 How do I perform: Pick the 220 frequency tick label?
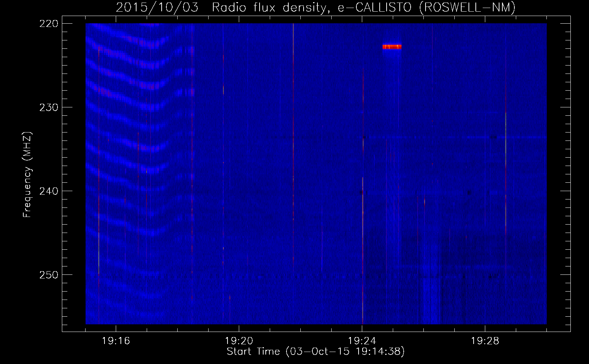[49, 24]
